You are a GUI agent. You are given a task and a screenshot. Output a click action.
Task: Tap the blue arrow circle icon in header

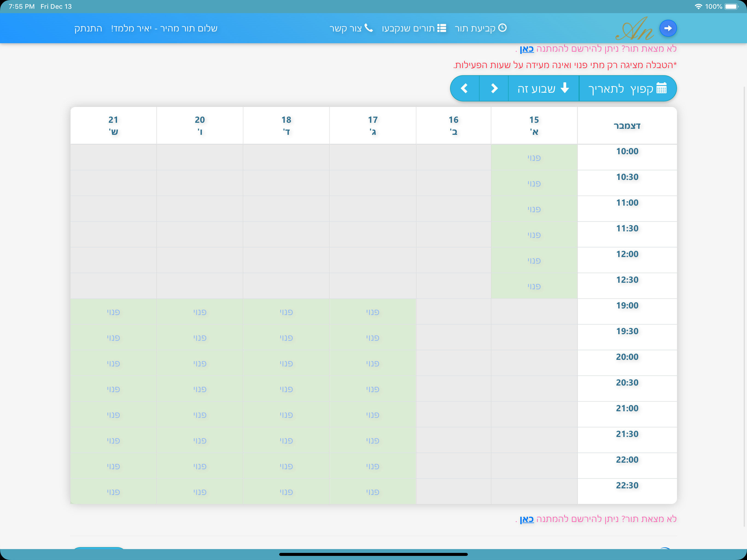coord(668,28)
